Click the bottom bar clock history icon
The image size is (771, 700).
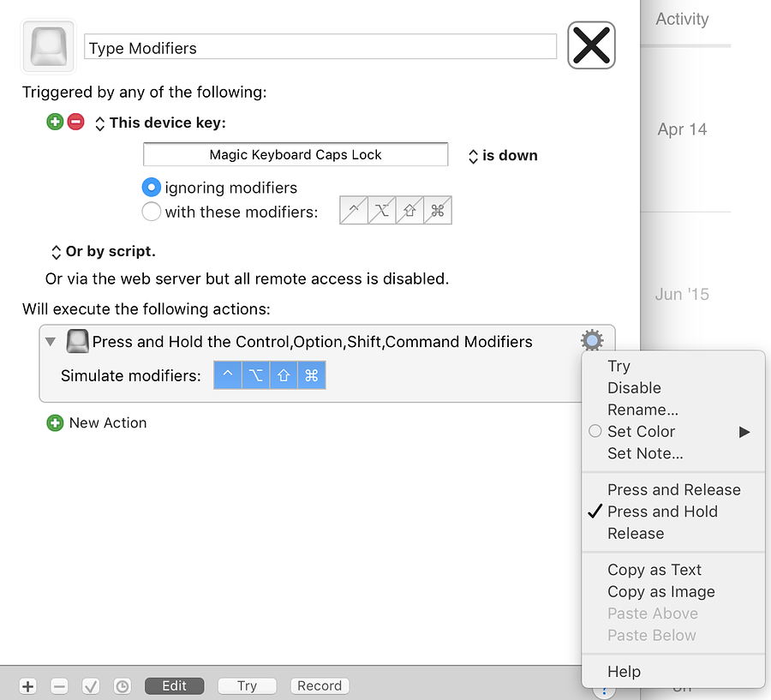[x=123, y=685]
